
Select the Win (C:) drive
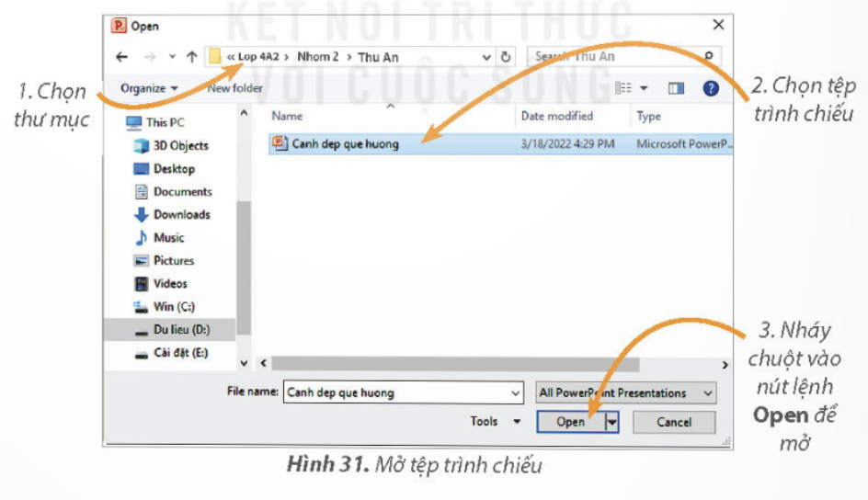coord(174,306)
